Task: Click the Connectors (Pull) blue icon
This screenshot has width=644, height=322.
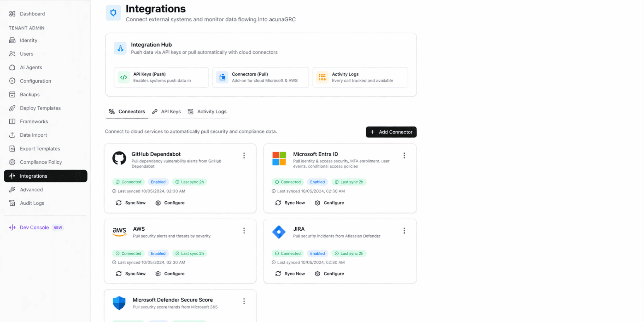Action: point(222,77)
